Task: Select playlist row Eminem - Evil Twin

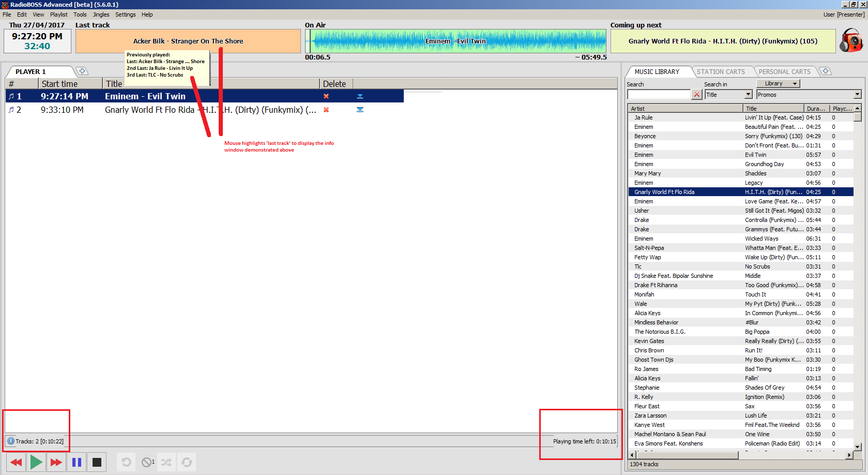Action: point(205,96)
